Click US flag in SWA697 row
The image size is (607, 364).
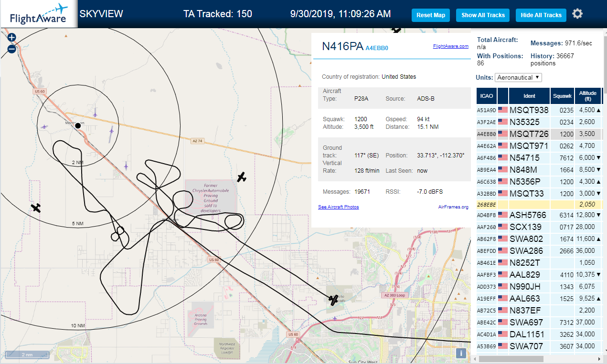tap(503, 322)
